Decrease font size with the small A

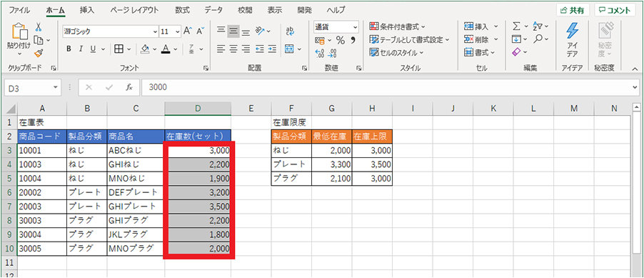200,31
